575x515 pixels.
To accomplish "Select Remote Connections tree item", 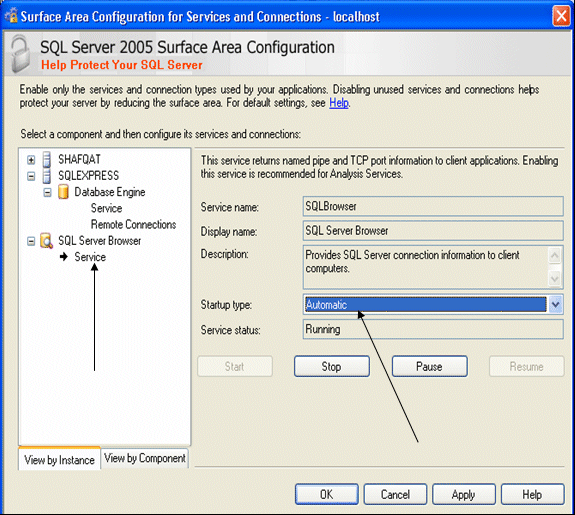I will [x=133, y=224].
